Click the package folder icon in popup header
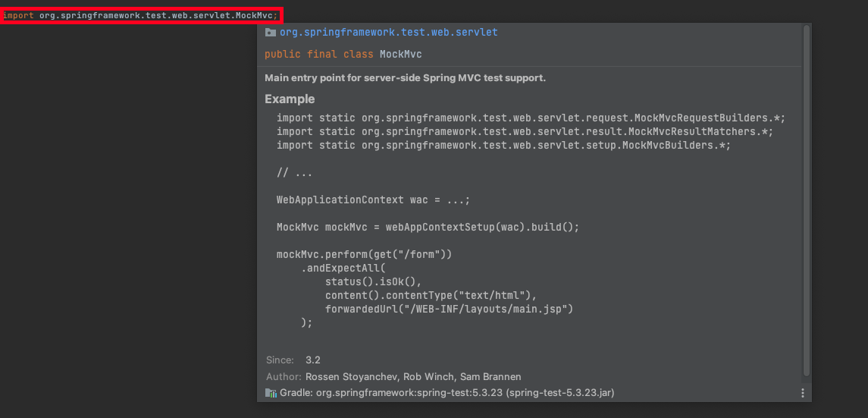 point(270,33)
